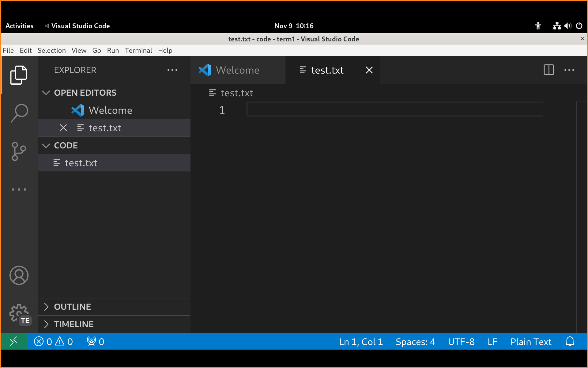Close test.txt in the open editors list
Image resolution: width=588 pixels, height=368 pixels.
click(x=63, y=128)
